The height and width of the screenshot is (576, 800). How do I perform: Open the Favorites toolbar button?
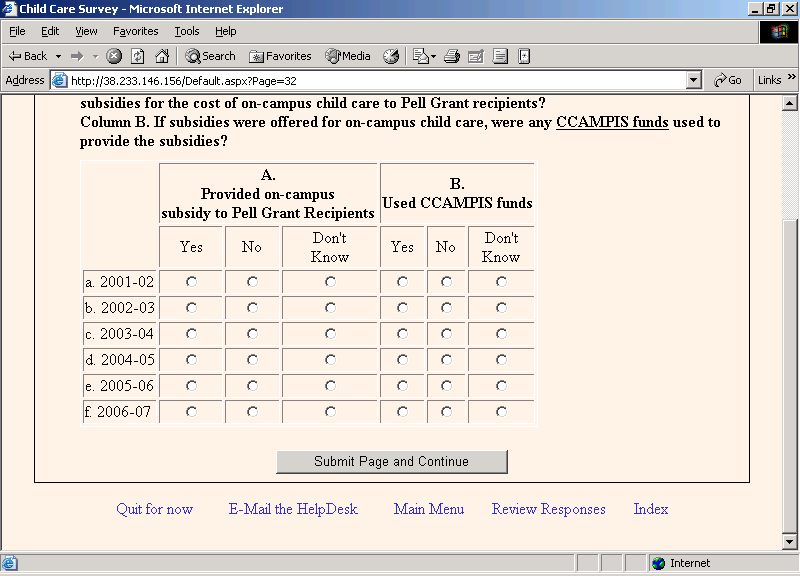280,56
